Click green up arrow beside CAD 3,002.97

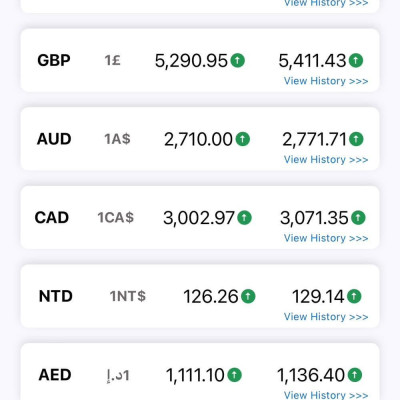244,218
